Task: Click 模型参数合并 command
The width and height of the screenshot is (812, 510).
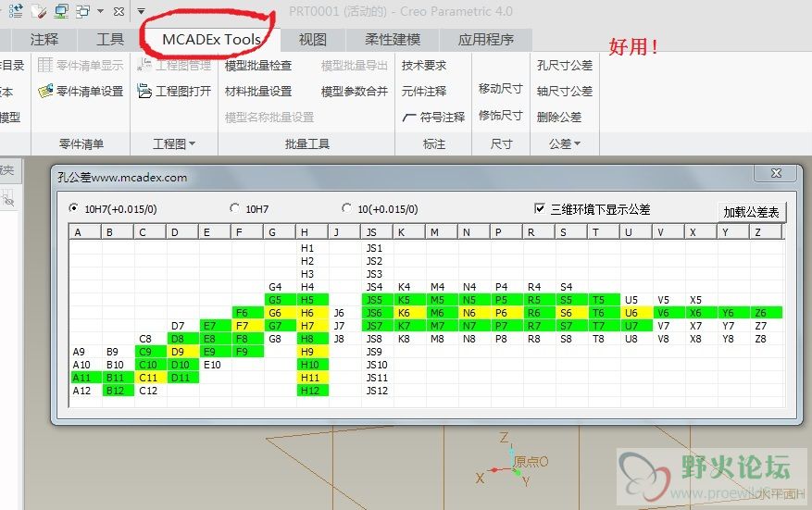Action: 355,91
